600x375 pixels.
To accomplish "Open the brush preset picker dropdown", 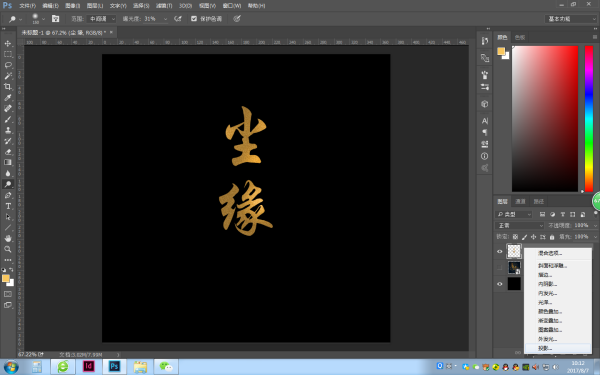I will click(x=43, y=19).
